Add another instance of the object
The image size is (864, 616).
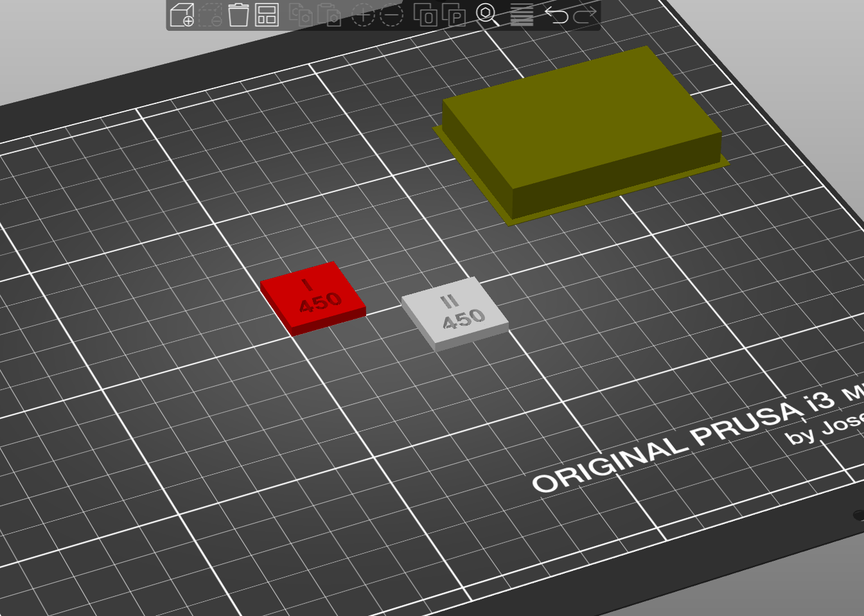pyautogui.click(x=364, y=16)
